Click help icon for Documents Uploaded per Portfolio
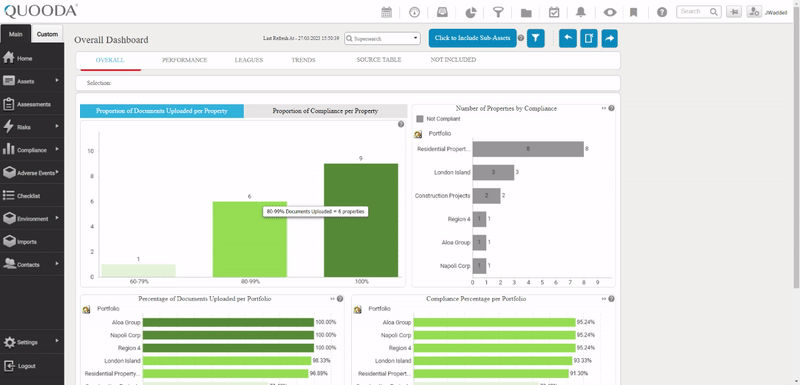This screenshot has width=800, height=385. (340, 299)
